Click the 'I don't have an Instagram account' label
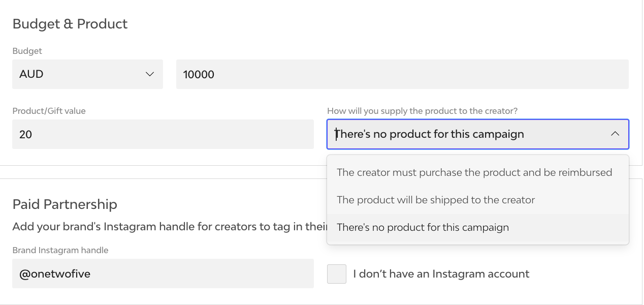 coord(441,274)
